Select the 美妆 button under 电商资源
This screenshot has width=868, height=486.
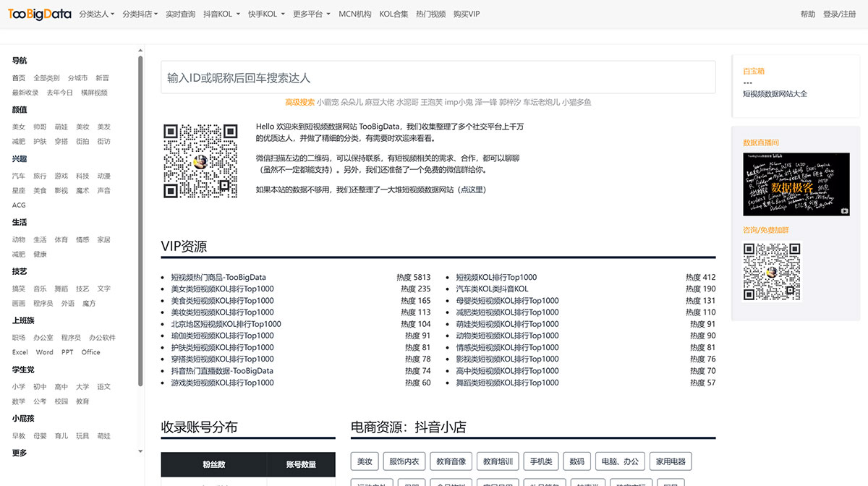tap(364, 461)
